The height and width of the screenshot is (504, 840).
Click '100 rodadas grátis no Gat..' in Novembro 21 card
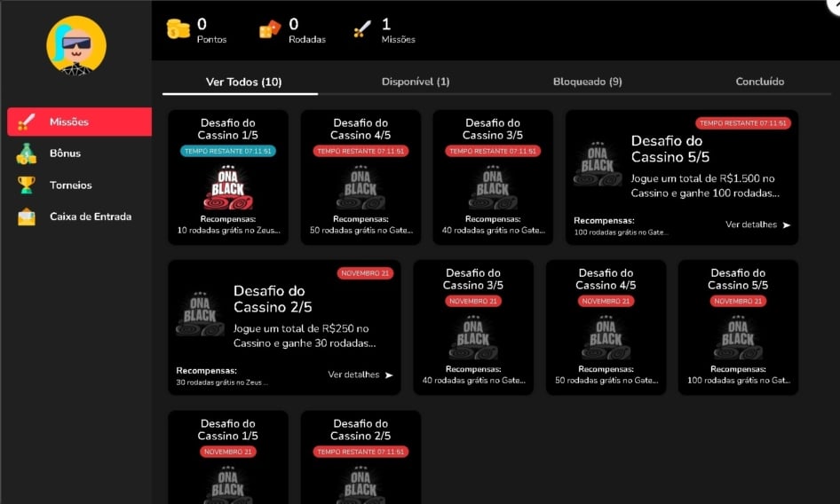click(x=739, y=381)
